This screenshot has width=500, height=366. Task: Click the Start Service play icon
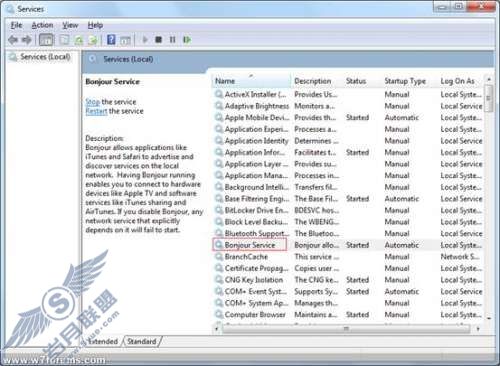coord(145,40)
